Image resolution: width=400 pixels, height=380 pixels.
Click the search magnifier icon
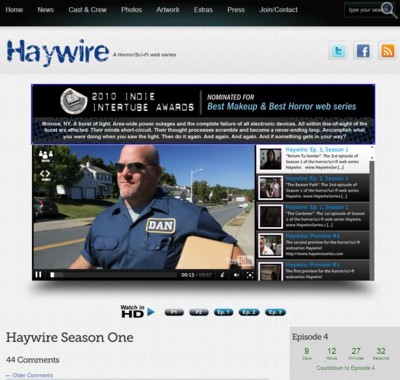click(x=388, y=10)
